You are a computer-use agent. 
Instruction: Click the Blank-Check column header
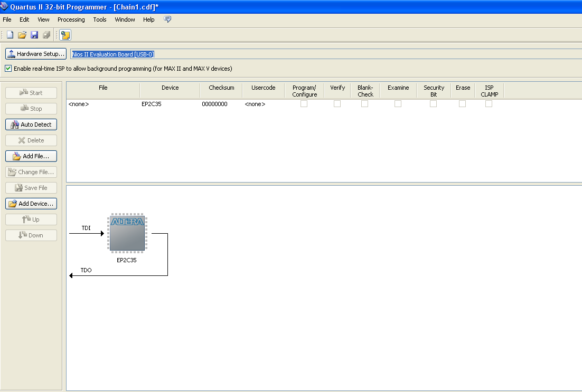pos(365,91)
